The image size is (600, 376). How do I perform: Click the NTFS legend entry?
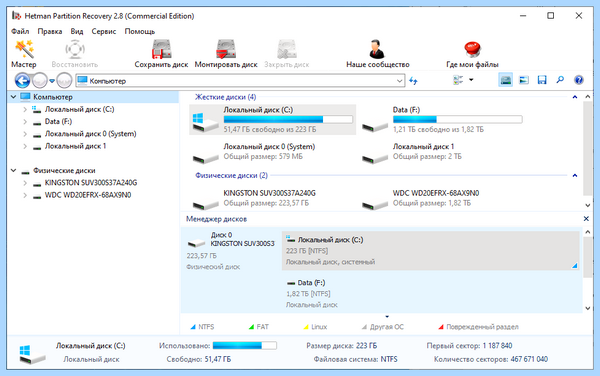click(x=202, y=327)
